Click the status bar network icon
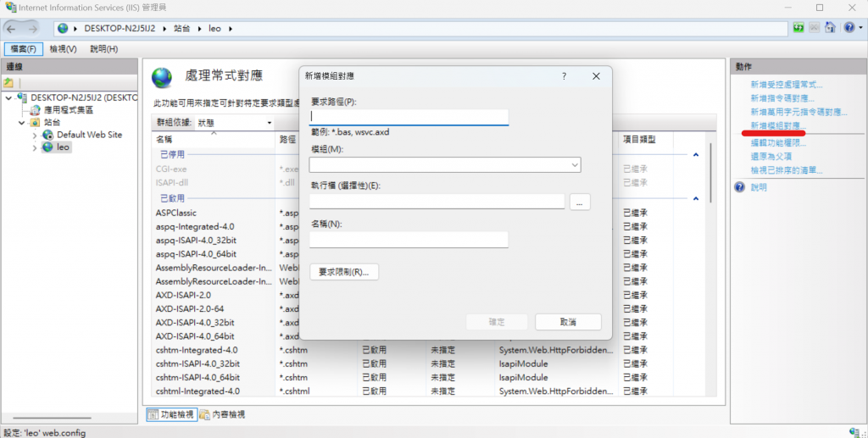868x438 pixels. point(855,432)
